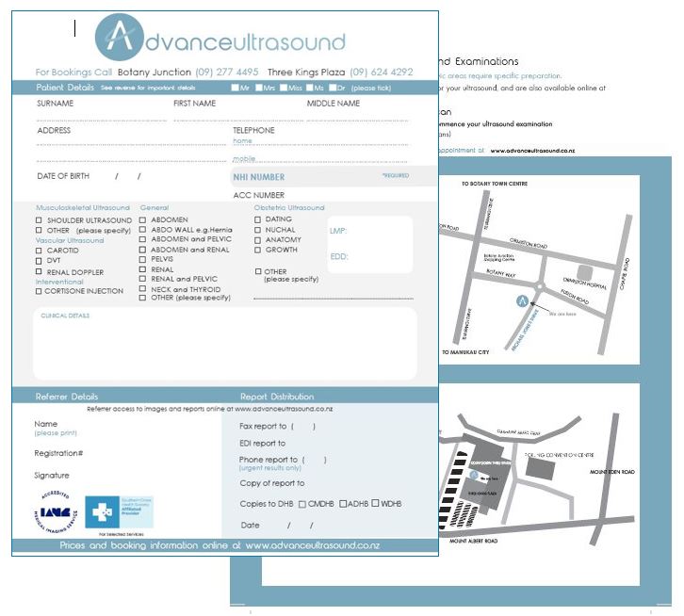
Task: Check the CAROTID box
Action: 39,251
